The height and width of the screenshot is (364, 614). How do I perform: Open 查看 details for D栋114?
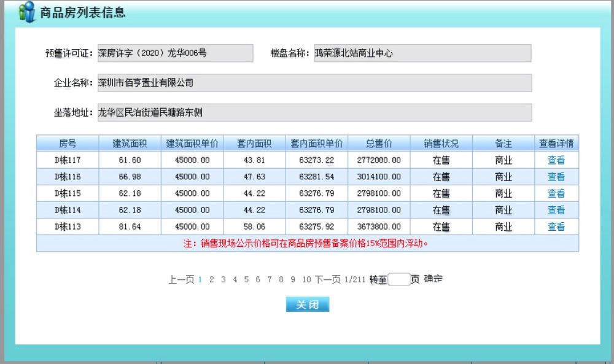click(x=556, y=210)
